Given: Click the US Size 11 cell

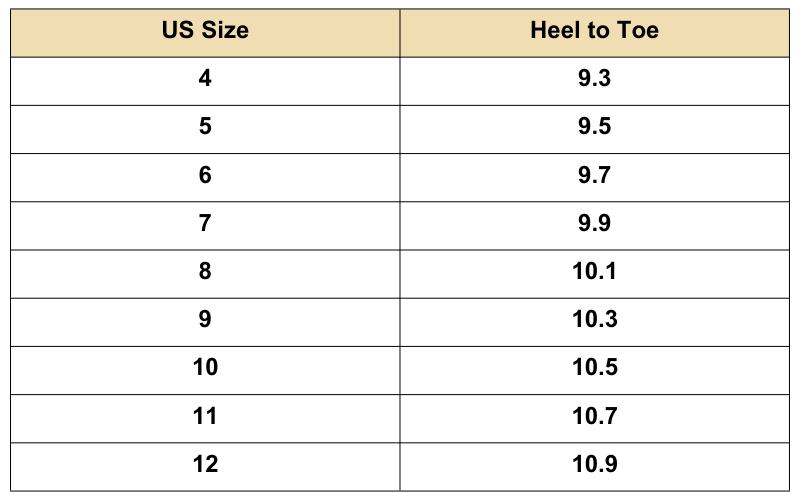Looking at the screenshot, I should 205,416.
